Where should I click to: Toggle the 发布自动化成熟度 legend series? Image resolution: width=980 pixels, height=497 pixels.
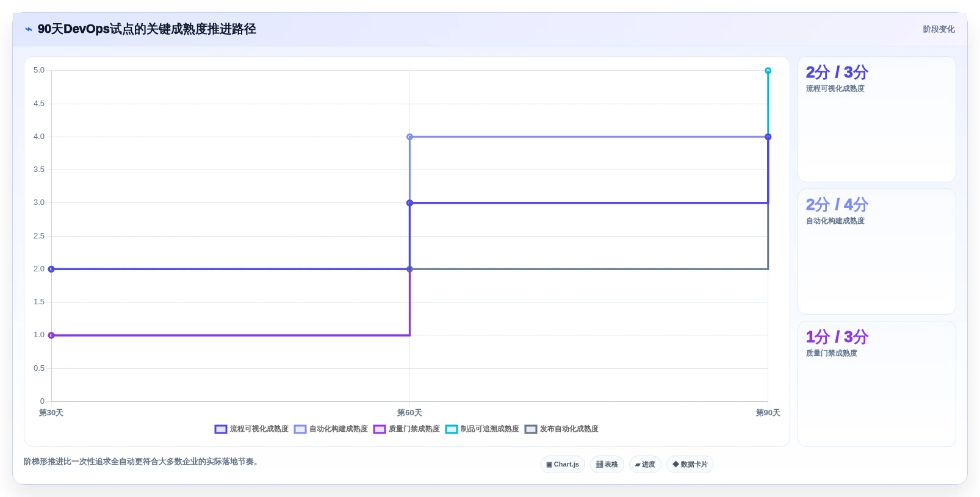point(561,429)
